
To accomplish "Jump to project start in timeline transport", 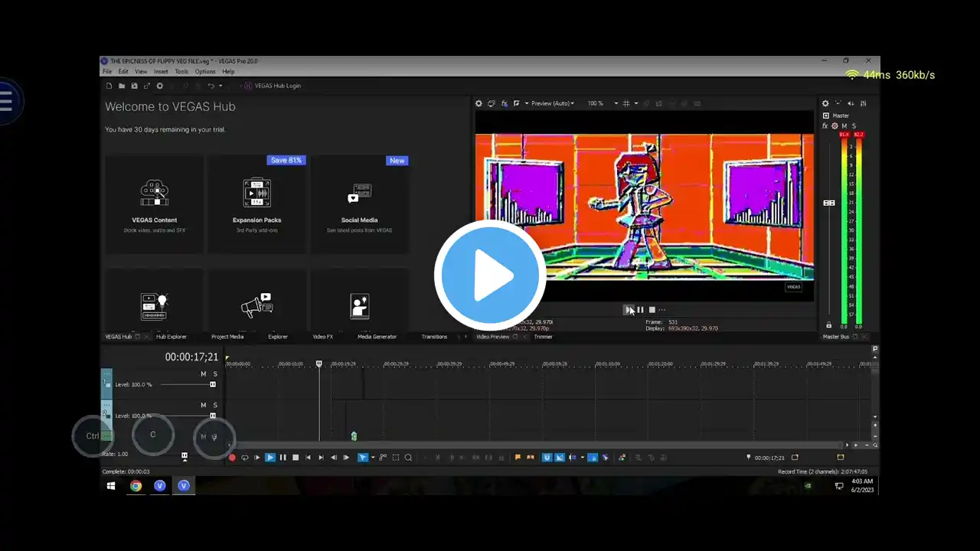I will [x=308, y=458].
